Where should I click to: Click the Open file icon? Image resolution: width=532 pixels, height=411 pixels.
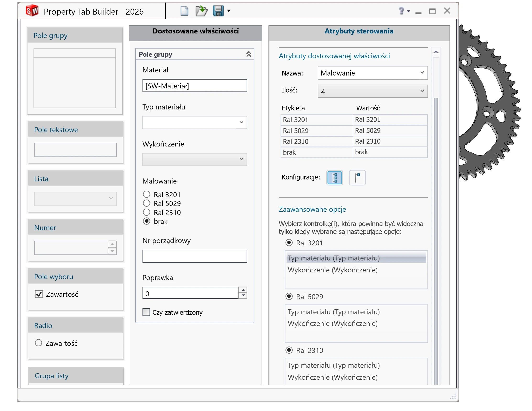[x=201, y=11]
